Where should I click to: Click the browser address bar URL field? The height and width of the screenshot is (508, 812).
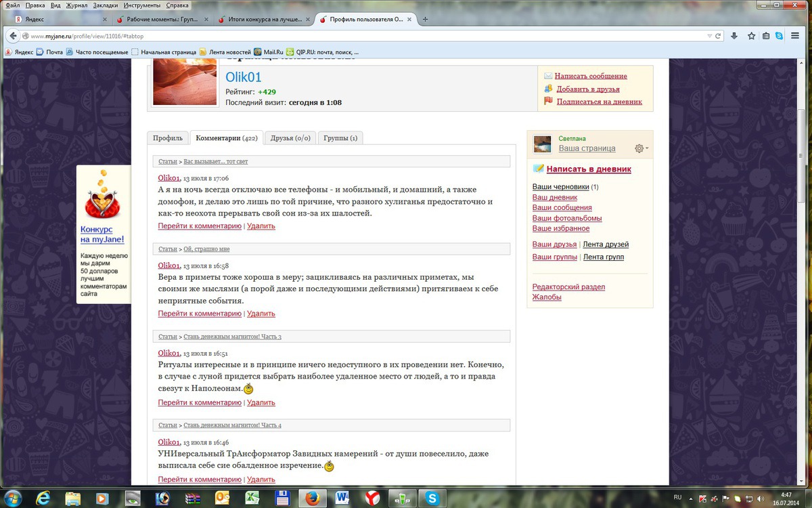(338, 36)
